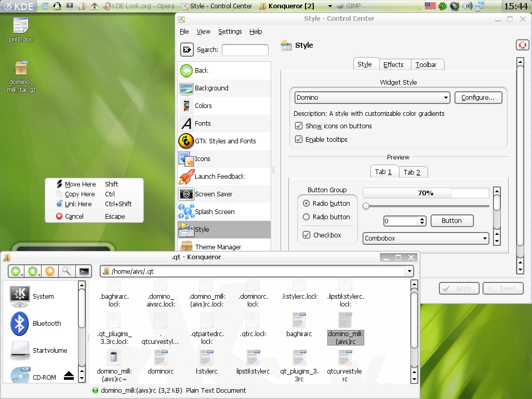
Task: Open the Help menu in Control Center
Action: click(256, 32)
